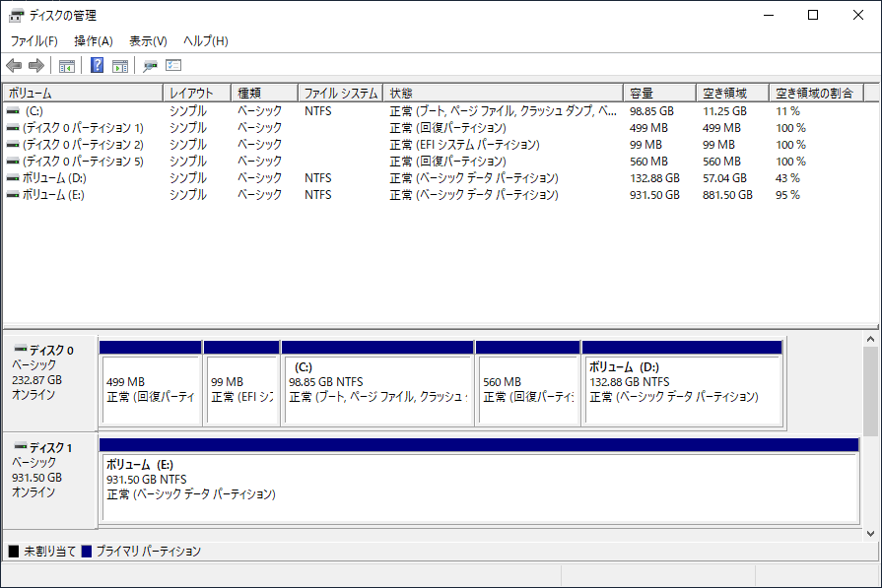Click drive icon of ディスク 0 パーティション 1 row
This screenshot has width=882, height=588.
pyautogui.click(x=13, y=128)
